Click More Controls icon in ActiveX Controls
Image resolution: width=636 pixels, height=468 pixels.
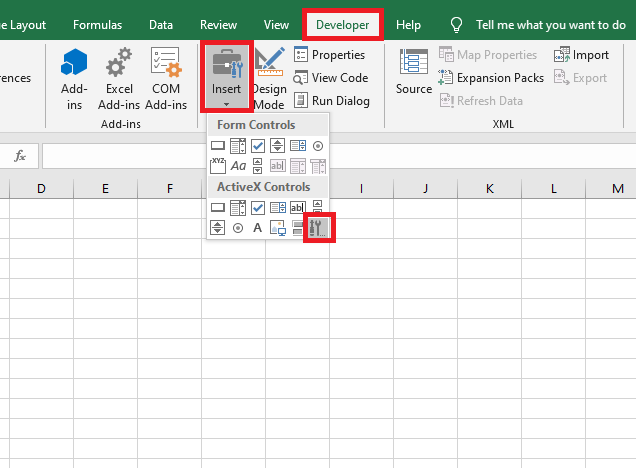[x=318, y=228]
